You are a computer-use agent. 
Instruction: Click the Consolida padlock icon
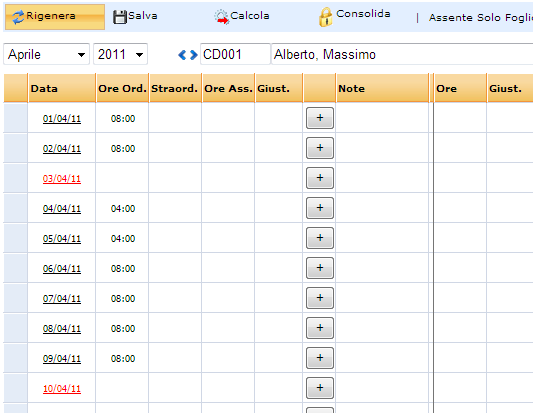click(x=325, y=17)
